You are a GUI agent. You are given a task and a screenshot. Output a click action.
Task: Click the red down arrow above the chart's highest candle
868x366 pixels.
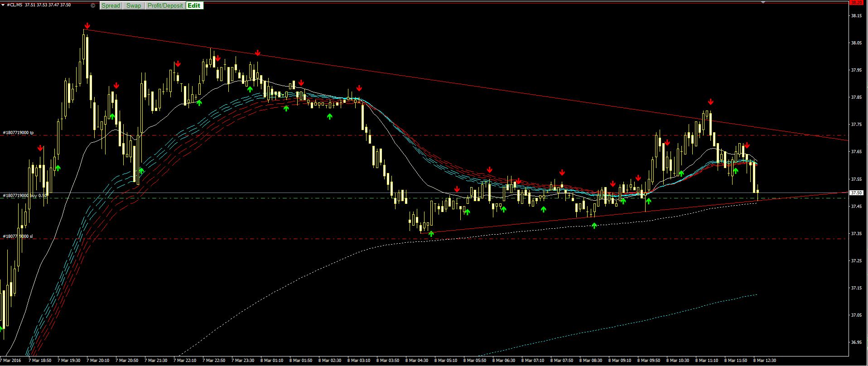coord(87,26)
